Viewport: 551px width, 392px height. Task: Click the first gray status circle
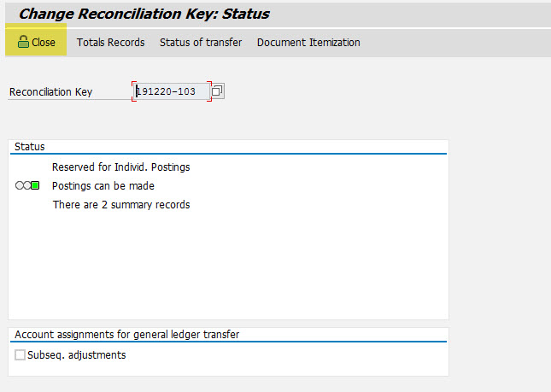(x=20, y=185)
